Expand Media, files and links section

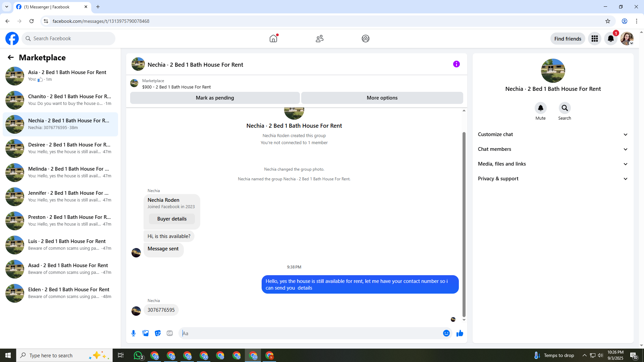pyautogui.click(x=553, y=164)
